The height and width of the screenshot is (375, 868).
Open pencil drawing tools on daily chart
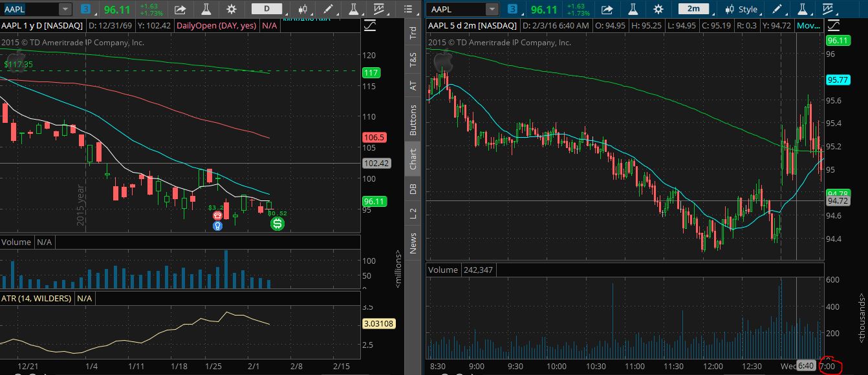coord(329,10)
